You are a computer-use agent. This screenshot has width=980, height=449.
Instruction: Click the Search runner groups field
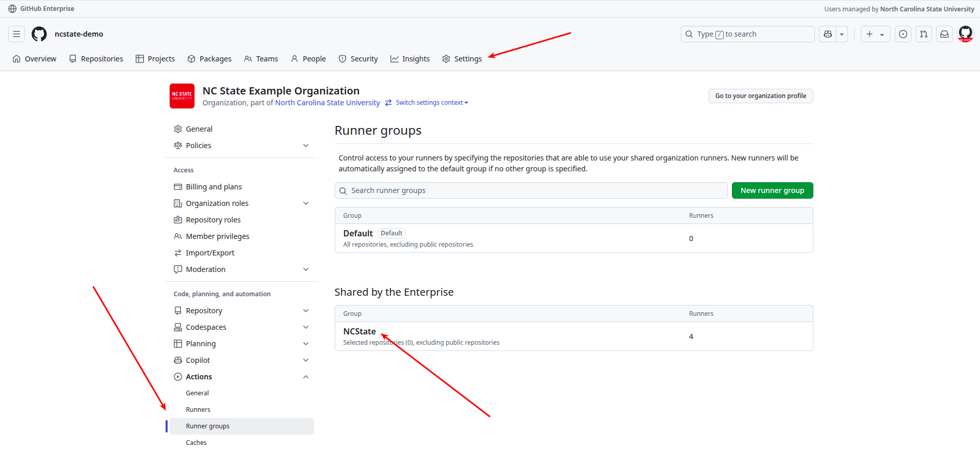531,190
